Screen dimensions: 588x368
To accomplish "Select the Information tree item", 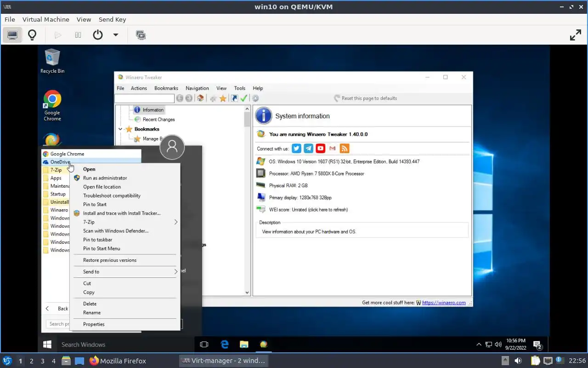I will pyautogui.click(x=148, y=110).
